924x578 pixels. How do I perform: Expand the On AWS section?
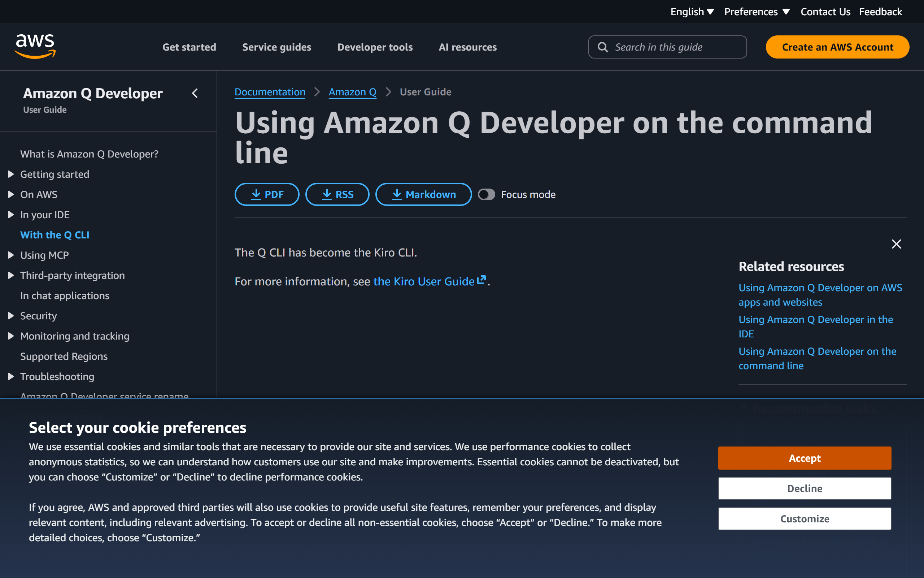(x=11, y=195)
